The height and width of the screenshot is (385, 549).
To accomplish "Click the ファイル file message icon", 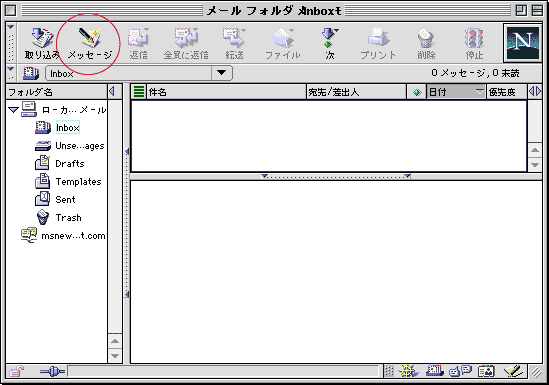I will click(283, 38).
